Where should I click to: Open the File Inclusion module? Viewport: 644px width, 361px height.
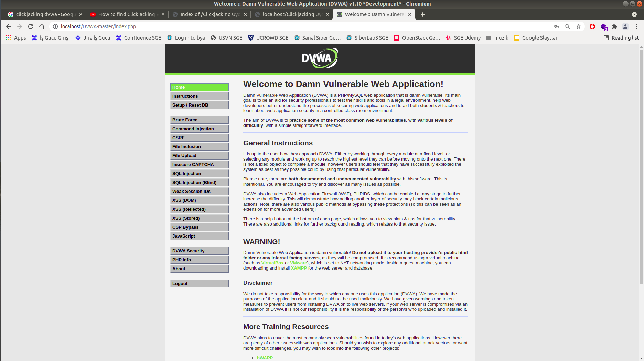coord(200,147)
